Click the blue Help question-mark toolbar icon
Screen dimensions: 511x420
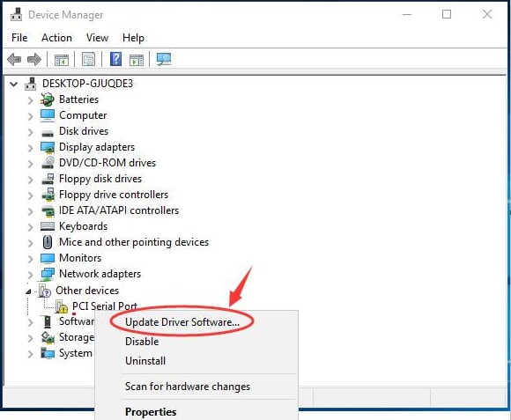click(115, 59)
